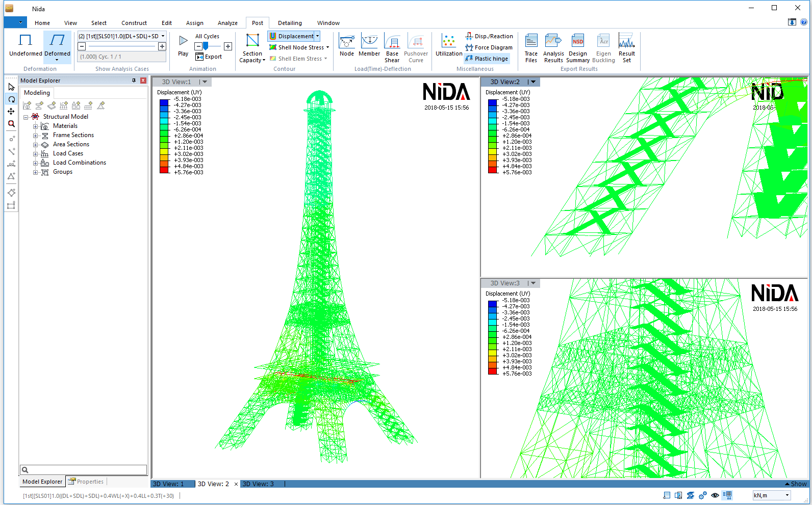Increase the deformation scale with plus button

[162, 46]
